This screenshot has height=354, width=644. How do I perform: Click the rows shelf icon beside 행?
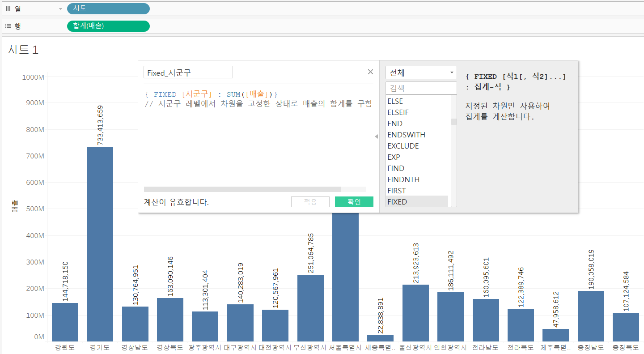[x=8, y=26]
